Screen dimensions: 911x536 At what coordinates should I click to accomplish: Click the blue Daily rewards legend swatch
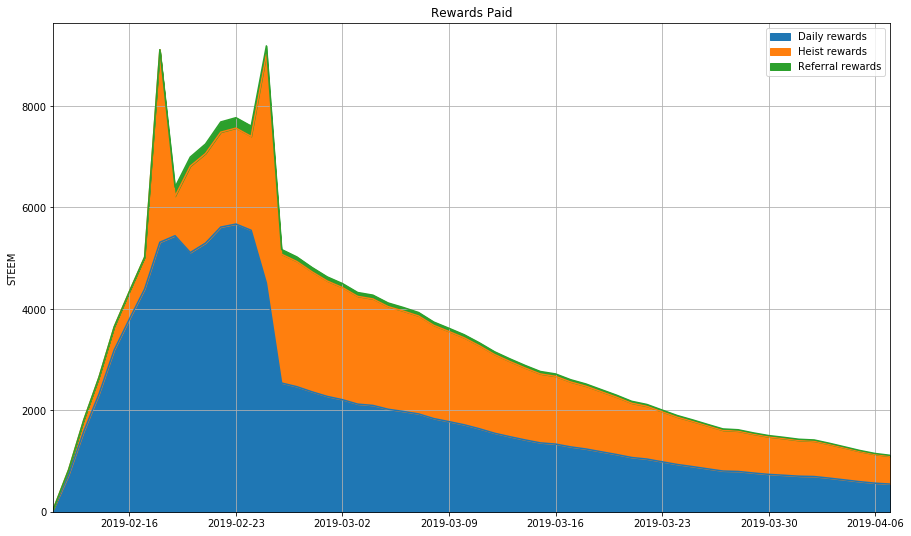[780, 37]
